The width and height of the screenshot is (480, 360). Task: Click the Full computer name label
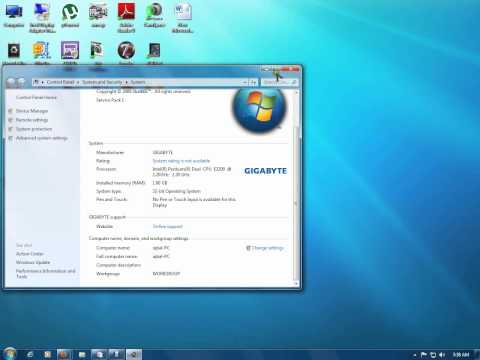[x=117, y=256]
